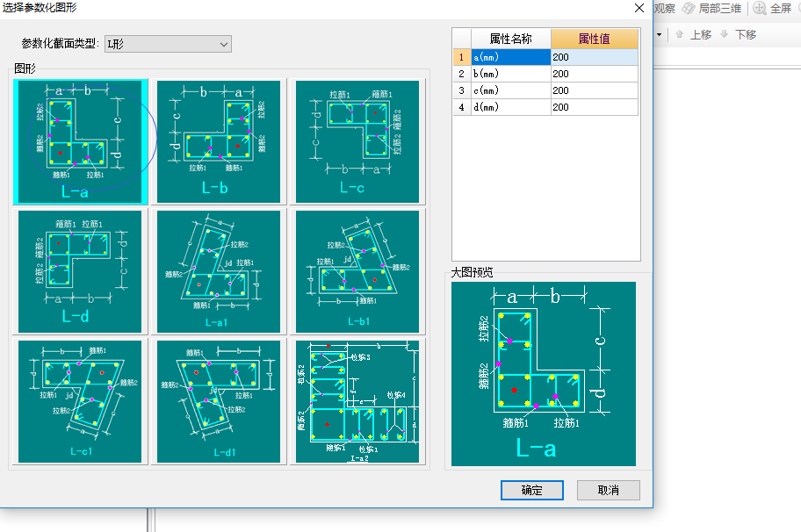
Task: Select row number 1 header
Action: coord(462,57)
